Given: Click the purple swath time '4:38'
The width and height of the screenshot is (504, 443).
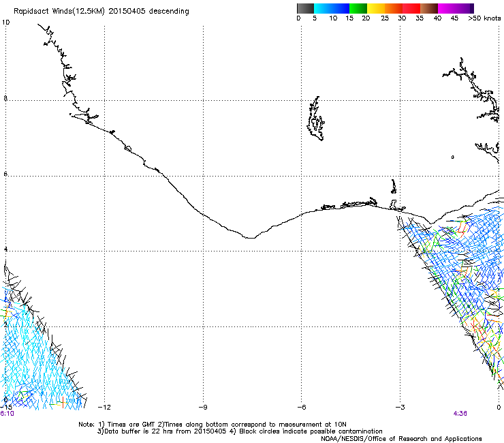Looking at the screenshot, I should coord(460,414).
